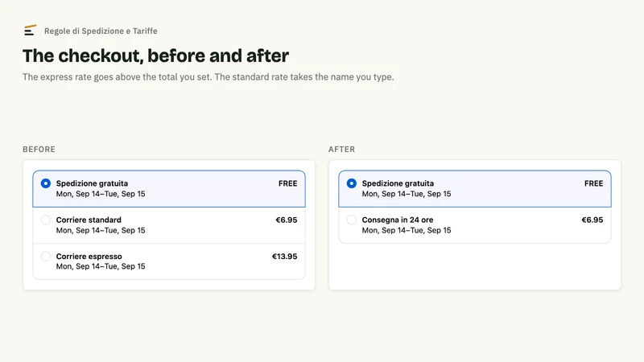Click the FREE price label in AFTER panel

(x=594, y=183)
